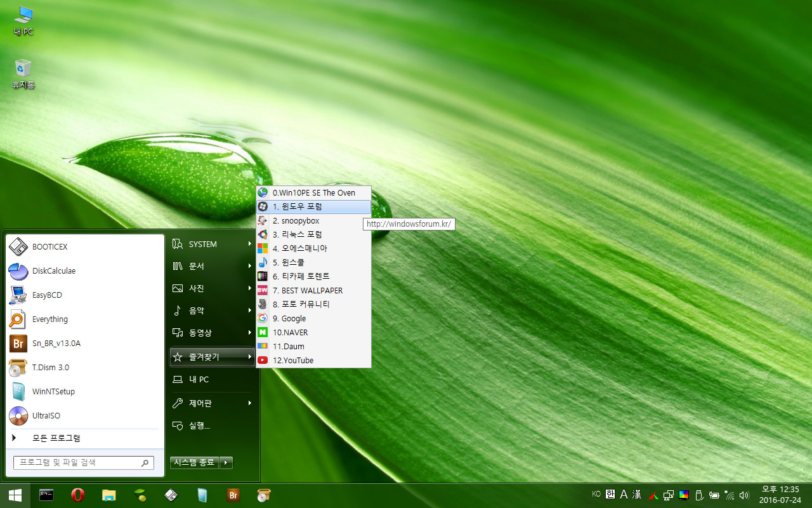The image size is (812, 508).
Task: Open 내 PC in the start menu
Action: [x=213, y=379]
